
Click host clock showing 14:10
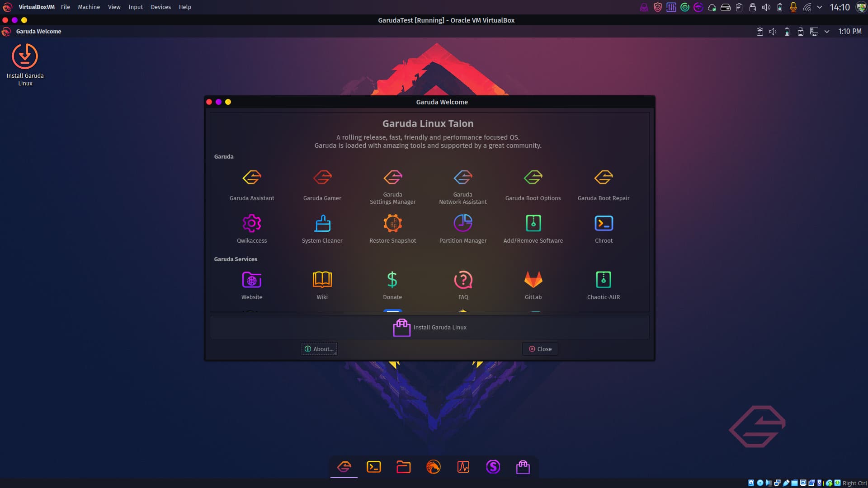[x=840, y=7]
